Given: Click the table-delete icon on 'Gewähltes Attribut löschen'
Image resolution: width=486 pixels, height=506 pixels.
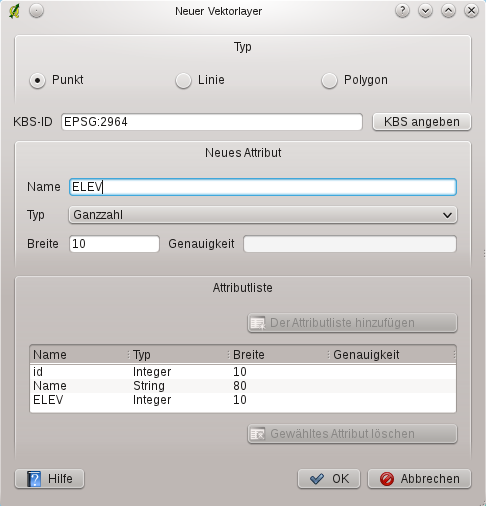Looking at the screenshot, I should 258,434.
